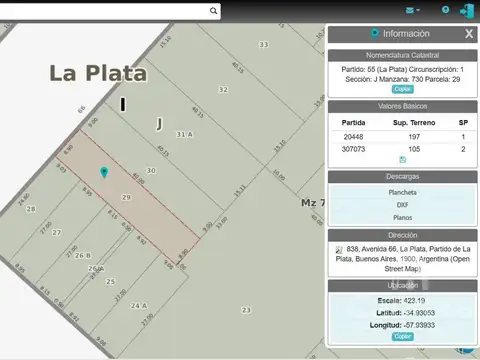The height and width of the screenshot is (360, 480).
Task: Click the teal map marker on parcel 29
Action: click(x=104, y=172)
